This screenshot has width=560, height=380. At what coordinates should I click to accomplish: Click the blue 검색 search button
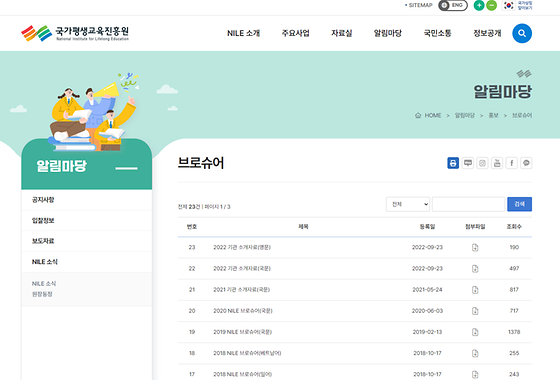tap(519, 204)
